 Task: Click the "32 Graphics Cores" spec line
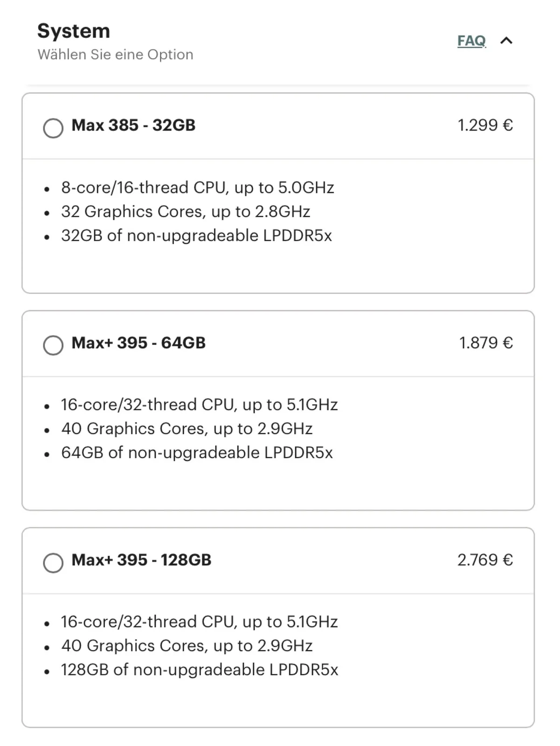[x=185, y=212]
